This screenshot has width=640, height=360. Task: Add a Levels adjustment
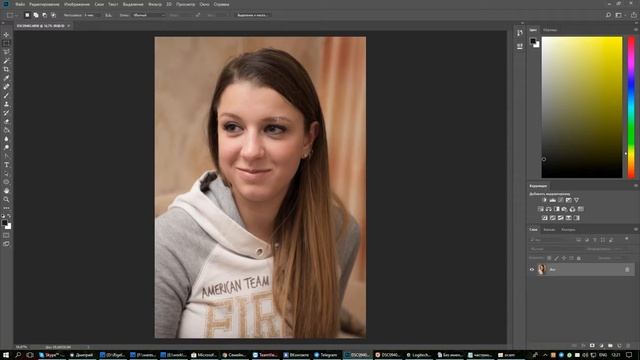(552, 200)
